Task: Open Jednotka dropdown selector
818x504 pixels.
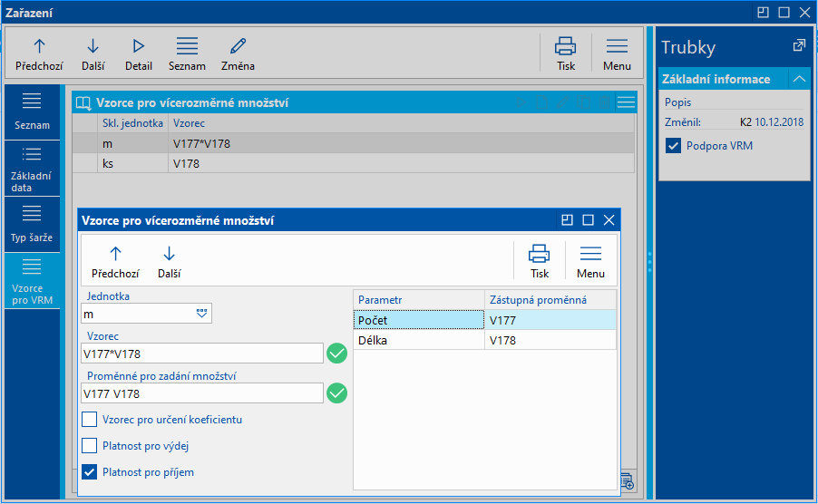Action: click(201, 314)
